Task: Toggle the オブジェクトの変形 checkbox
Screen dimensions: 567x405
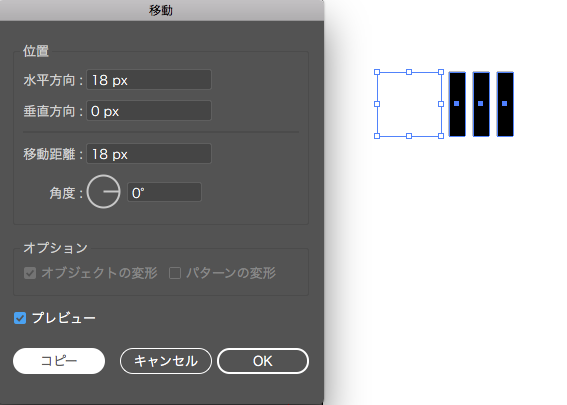Action: 30,273
